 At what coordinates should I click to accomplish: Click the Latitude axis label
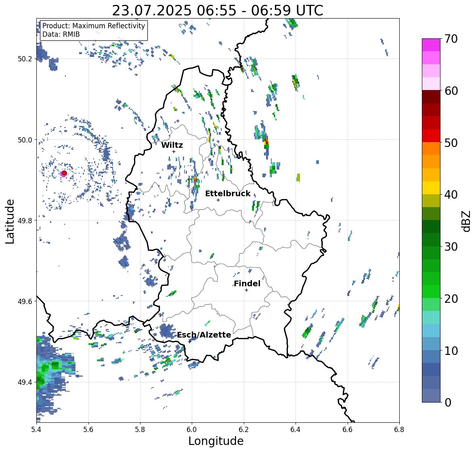[10, 221]
